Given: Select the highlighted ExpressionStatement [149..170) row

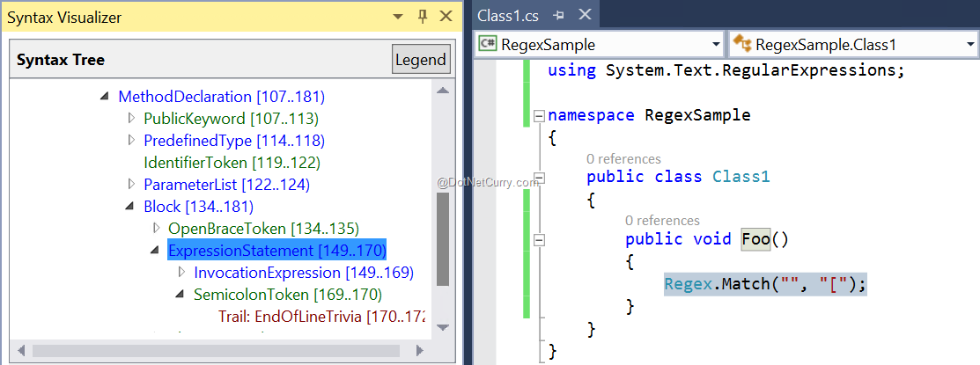Looking at the screenshot, I should coord(277,250).
